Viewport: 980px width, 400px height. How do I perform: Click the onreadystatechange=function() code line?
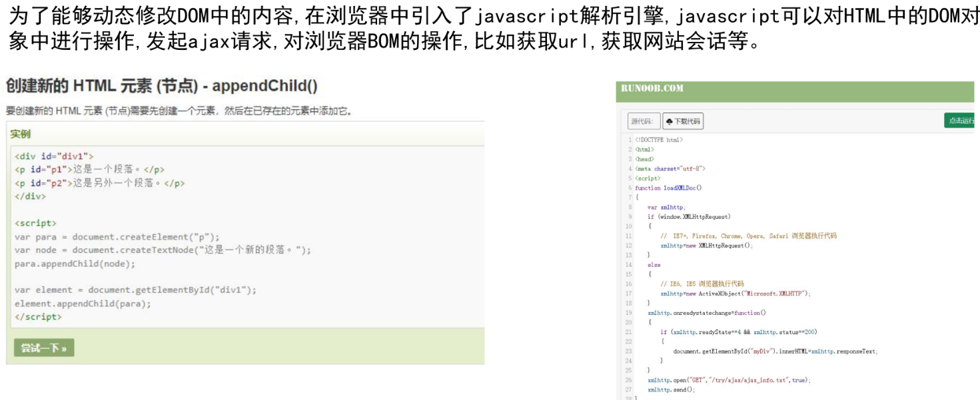706,313
